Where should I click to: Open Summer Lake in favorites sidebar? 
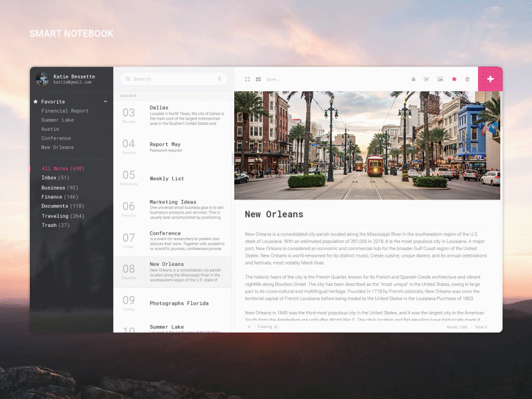tap(57, 120)
